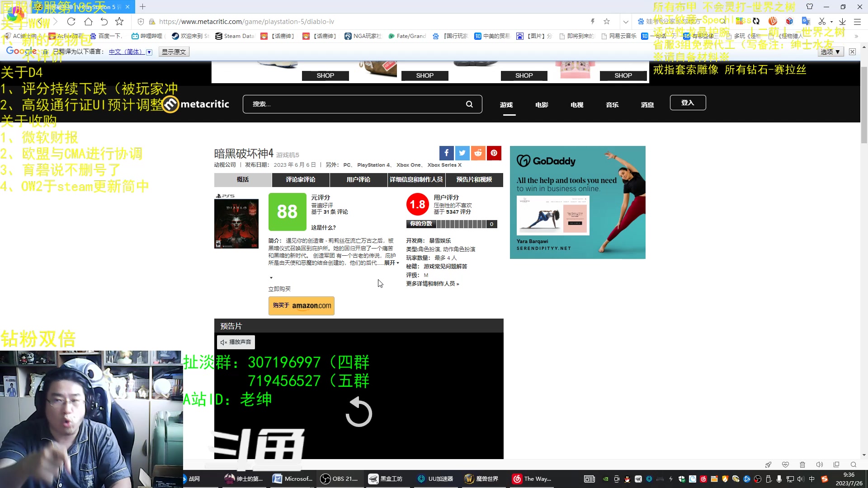
Task: Open 更多详情和制作人员 link
Action: point(433,284)
